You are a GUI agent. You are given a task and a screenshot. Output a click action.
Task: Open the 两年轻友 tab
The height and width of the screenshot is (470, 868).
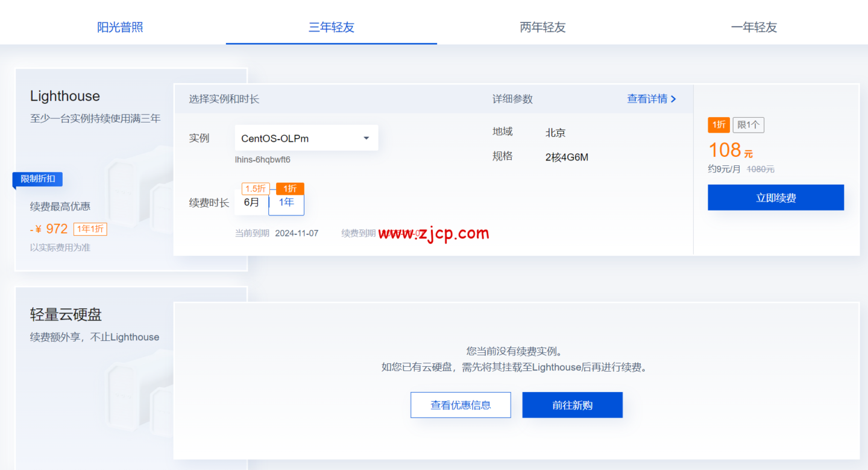pos(542,27)
